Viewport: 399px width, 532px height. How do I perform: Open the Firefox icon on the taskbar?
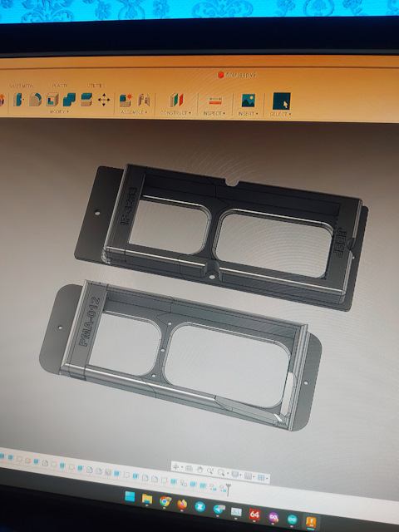[x=182, y=505]
